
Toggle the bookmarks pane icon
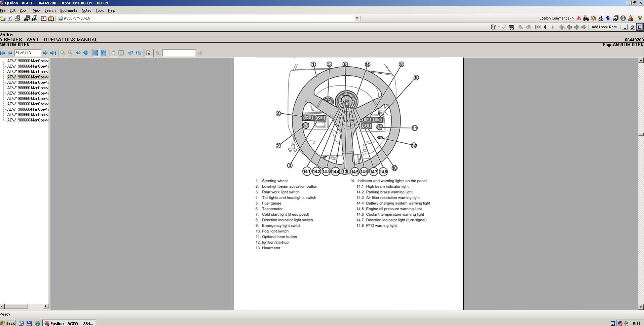pyautogui.click(x=148, y=53)
